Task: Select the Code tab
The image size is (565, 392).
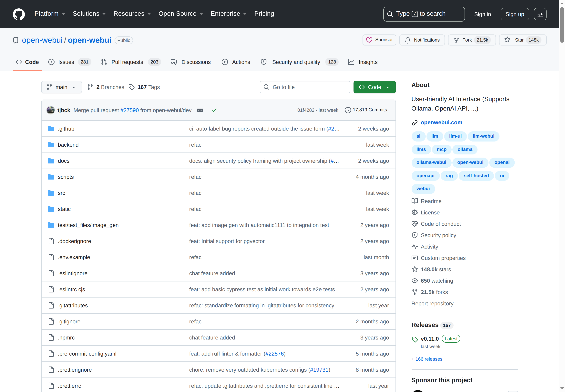Action: tap(27, 62)
